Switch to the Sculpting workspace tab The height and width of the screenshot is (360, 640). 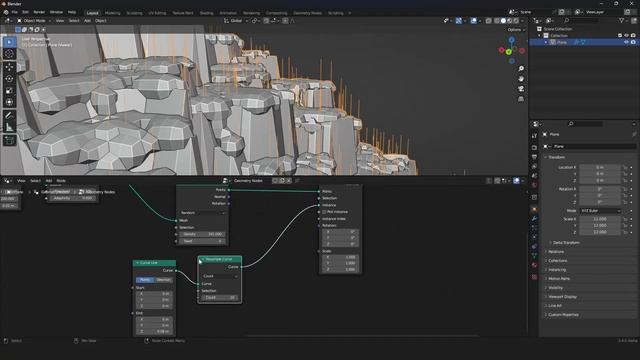(x=134, y=13)
